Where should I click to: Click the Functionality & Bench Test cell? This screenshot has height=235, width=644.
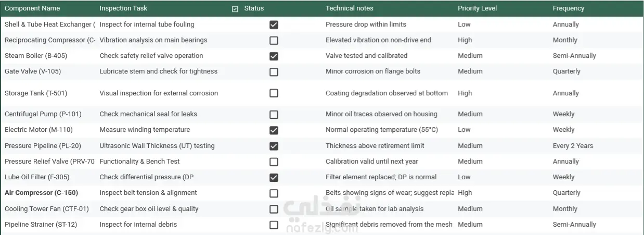(x=139, y=162)
